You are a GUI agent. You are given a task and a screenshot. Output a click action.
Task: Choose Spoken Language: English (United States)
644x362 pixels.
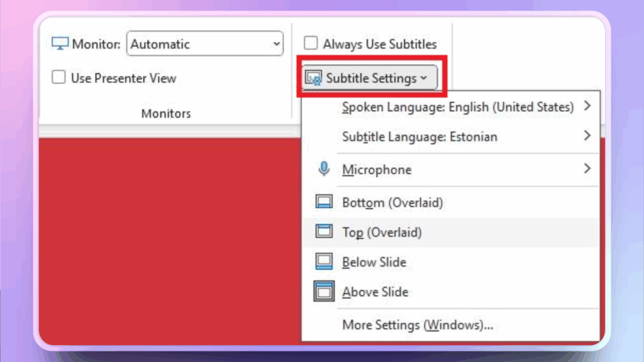click(x=457, y=107)
